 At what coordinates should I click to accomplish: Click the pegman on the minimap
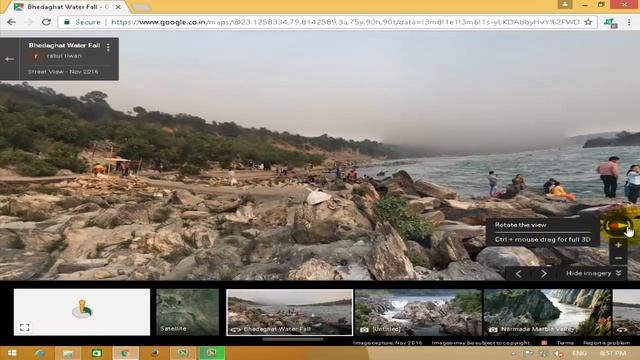click(82, 309)
